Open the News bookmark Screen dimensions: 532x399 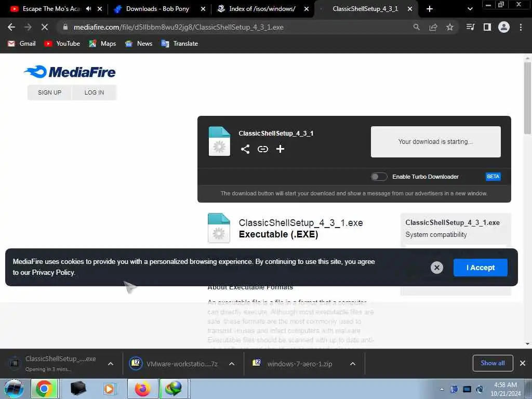(139, 44)
